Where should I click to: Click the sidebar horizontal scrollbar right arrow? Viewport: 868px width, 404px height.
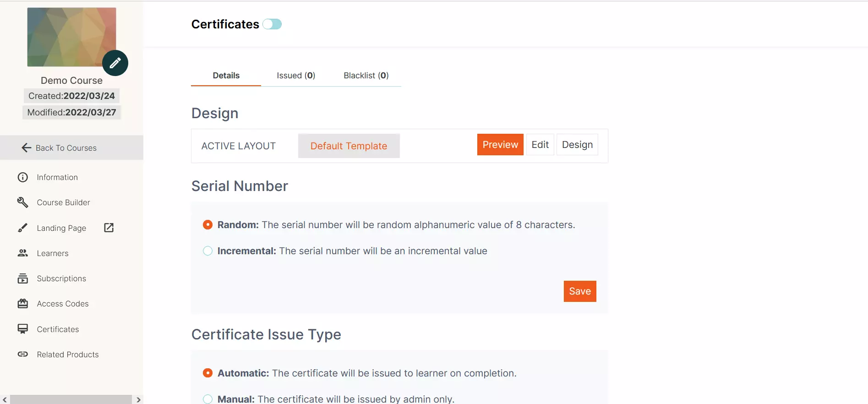coord(138,400)
